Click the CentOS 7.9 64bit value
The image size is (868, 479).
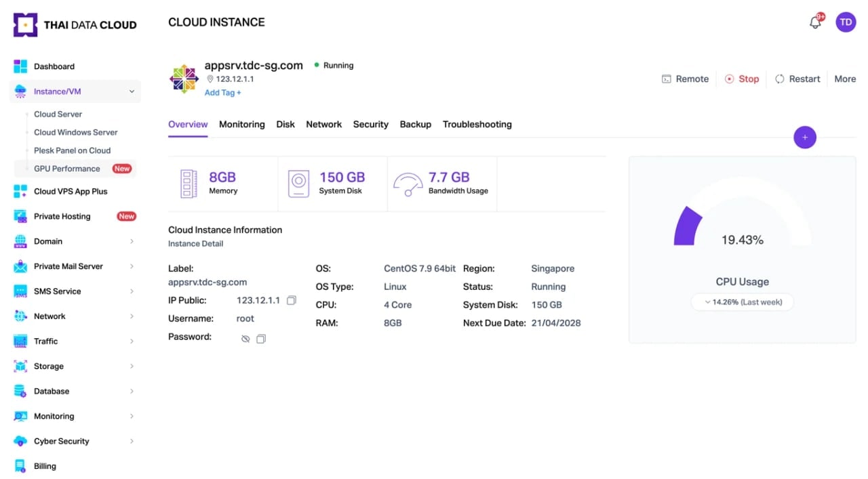(x=420, y=268)
